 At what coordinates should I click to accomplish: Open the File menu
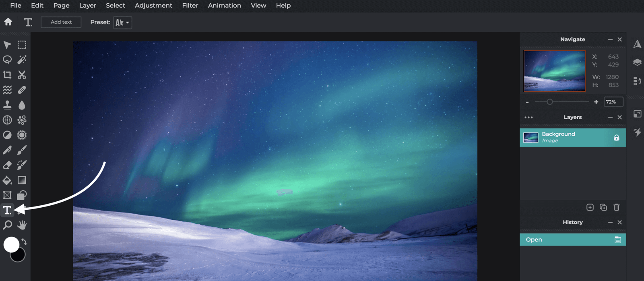pos(16,6)
